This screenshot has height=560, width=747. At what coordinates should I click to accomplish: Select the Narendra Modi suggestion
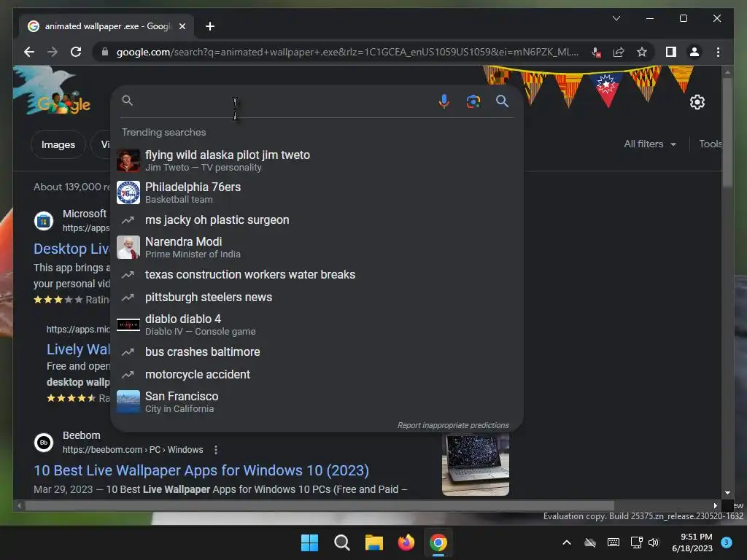coord(317,247)
